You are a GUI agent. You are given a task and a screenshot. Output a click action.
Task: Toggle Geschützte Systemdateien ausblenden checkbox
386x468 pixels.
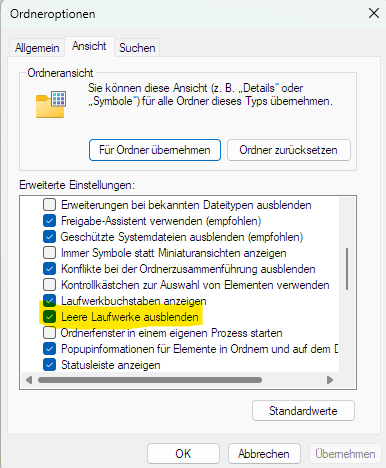49,237
